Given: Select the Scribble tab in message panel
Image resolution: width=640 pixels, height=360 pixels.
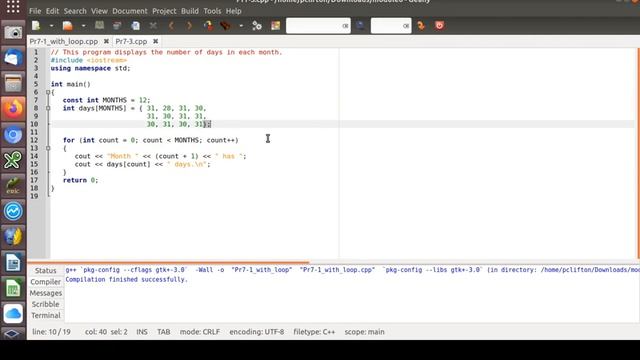Looking at the screenshot, I should (x=45, y=304).
